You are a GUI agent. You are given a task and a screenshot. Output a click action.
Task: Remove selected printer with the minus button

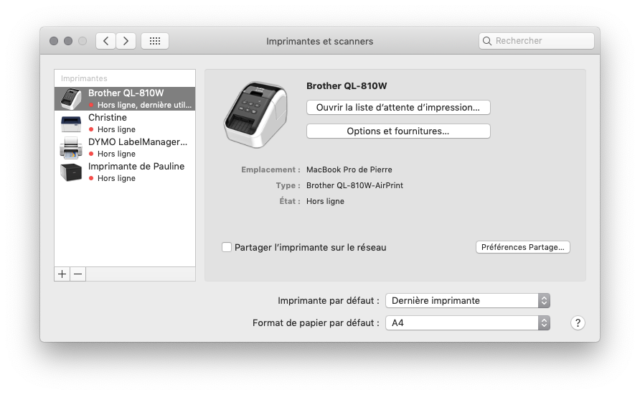(x=78, y=274)
